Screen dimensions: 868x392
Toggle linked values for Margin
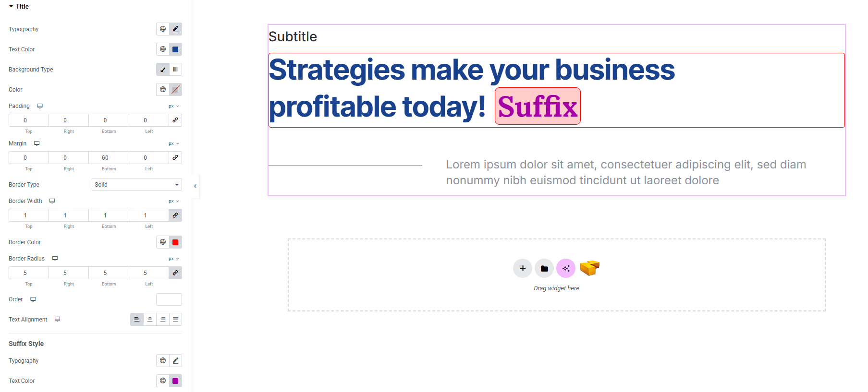[175, 158]
